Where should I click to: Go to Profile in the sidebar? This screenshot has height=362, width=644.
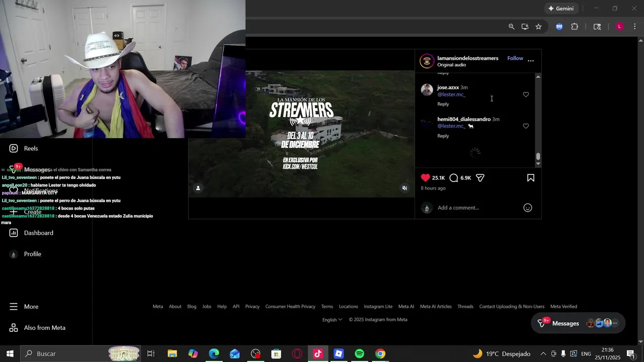[x=25, y=254]
